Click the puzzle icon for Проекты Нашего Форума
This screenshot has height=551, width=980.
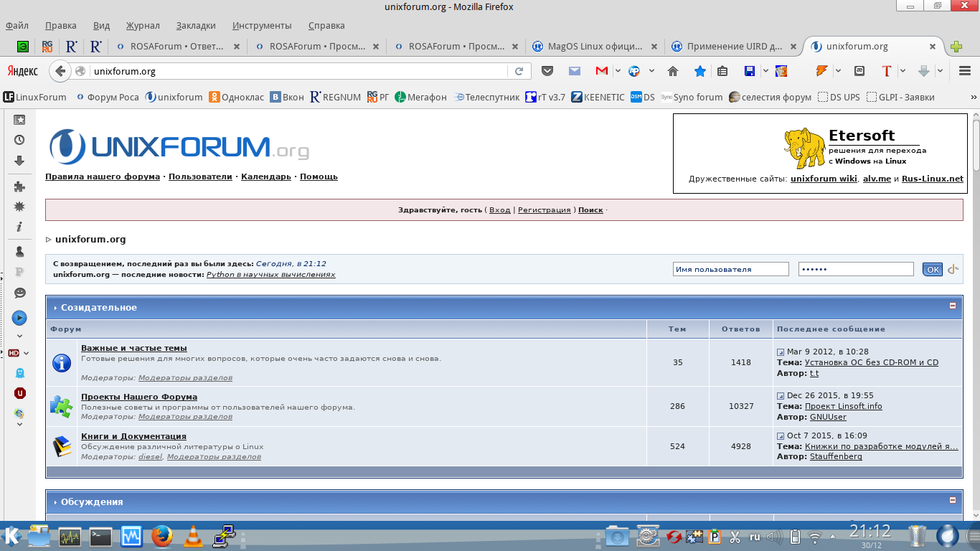tap(62, 407)
